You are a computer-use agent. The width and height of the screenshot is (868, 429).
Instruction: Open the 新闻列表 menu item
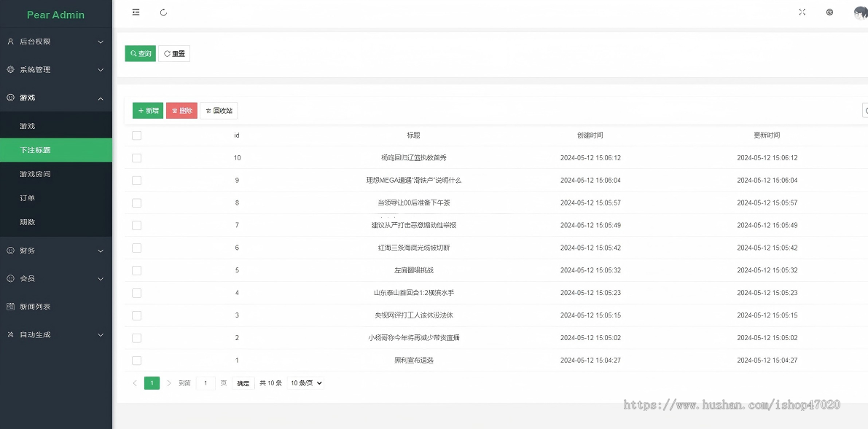click(x=56, y=307)
